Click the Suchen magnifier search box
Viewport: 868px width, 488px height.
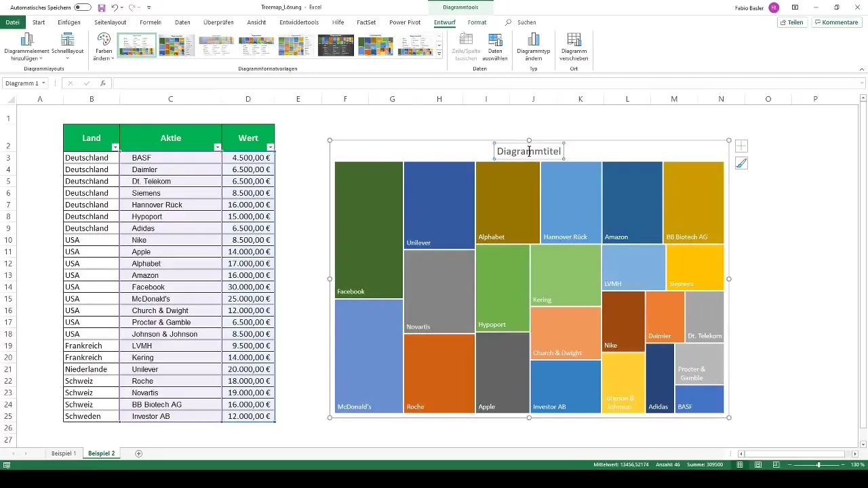[521, 22]
